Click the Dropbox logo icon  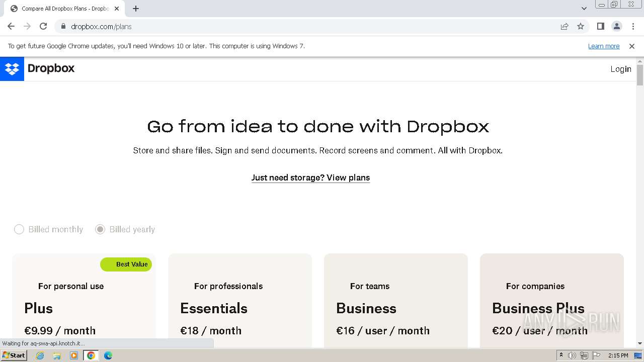pyautogui.click(x=12, y=69)
